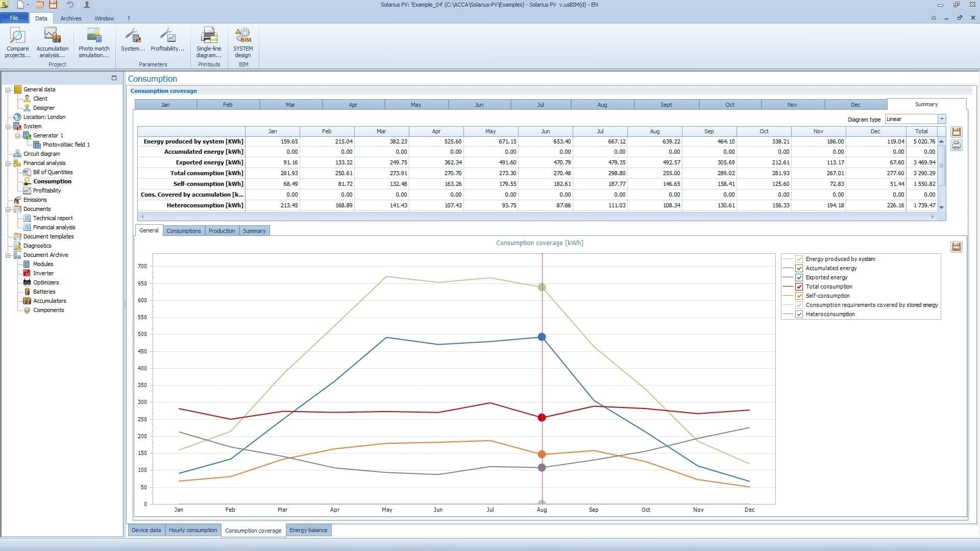Screen dimensions: 980x551
Task: Click the open folder icon
Action: tap(40, 5)
